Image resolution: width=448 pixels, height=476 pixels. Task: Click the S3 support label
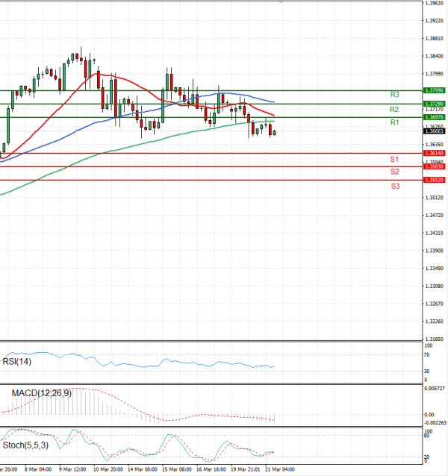point(395,186)
